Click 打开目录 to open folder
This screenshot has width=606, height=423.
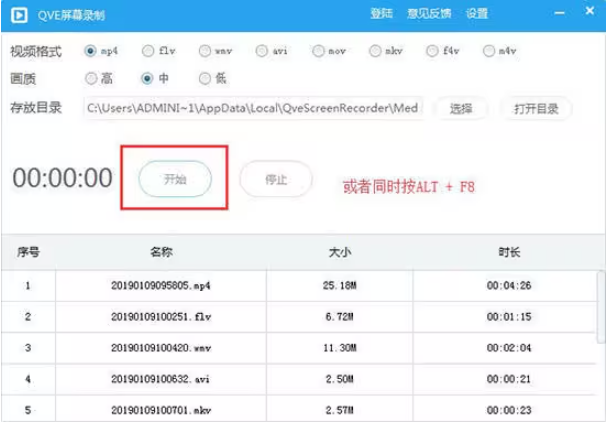coord(536,109)
